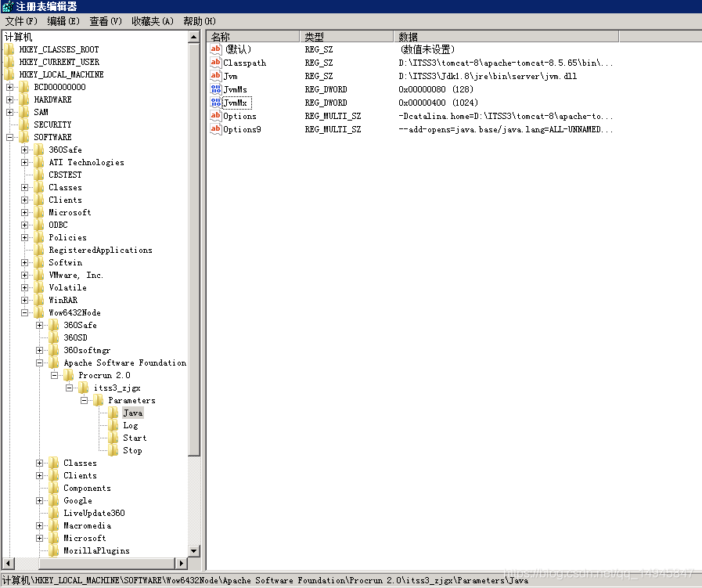The image size is (702, 588).
Task: Click the Options9 multi-string icon
Action: pos(216,129)
